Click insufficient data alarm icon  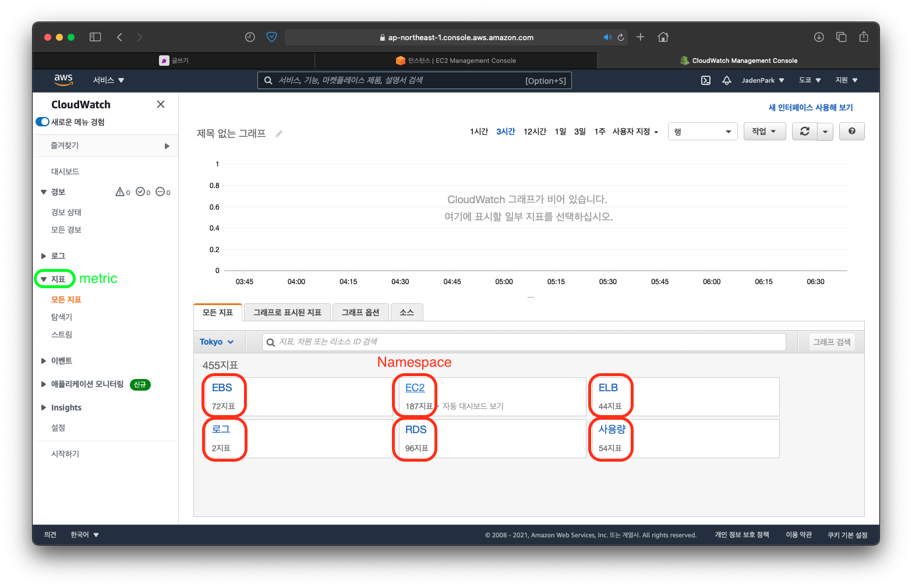(160, 192)
